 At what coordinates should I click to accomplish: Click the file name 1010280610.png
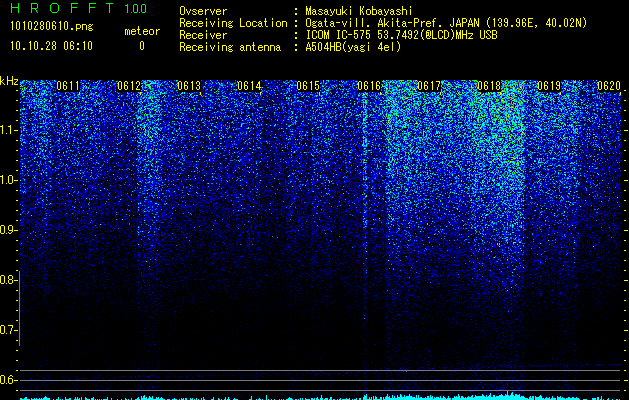click(51, 27)
